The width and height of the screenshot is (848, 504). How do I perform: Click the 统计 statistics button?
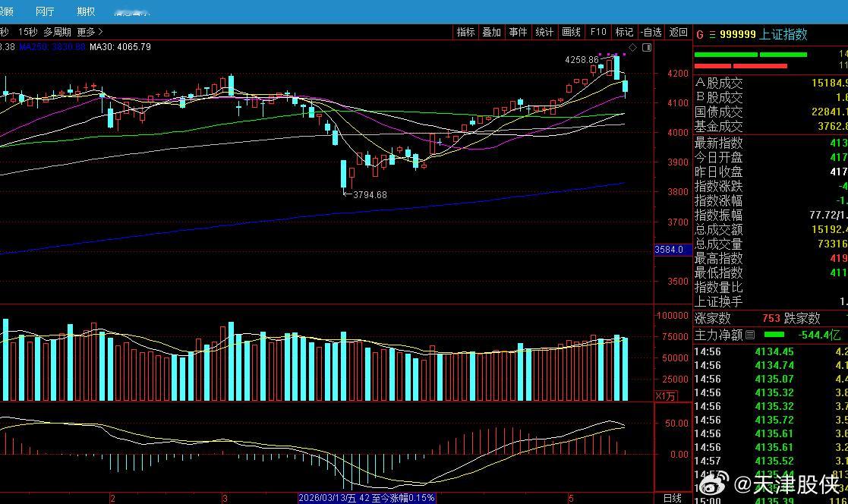click(544, 32)
